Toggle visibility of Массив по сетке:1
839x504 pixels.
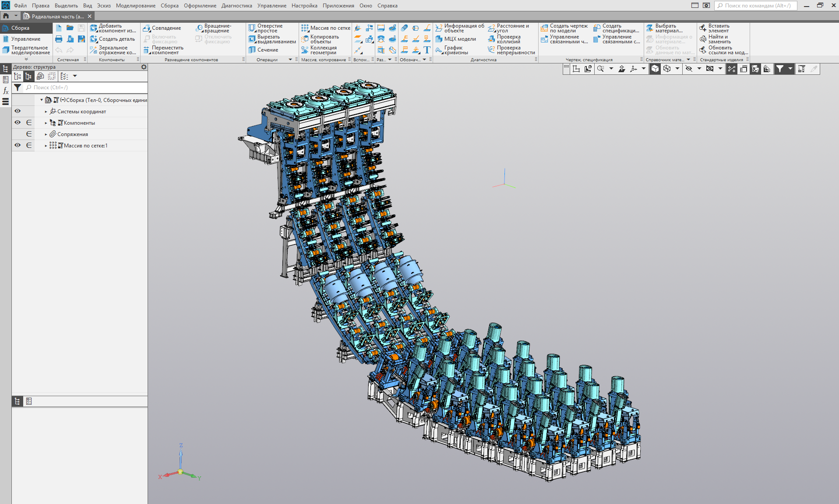tap(18, 145)
